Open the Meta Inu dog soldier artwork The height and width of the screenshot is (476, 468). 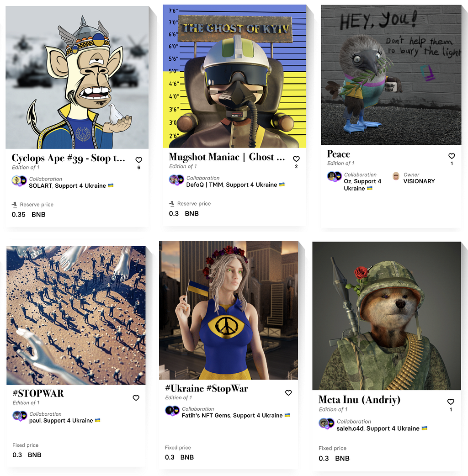[x=387, y=316]
